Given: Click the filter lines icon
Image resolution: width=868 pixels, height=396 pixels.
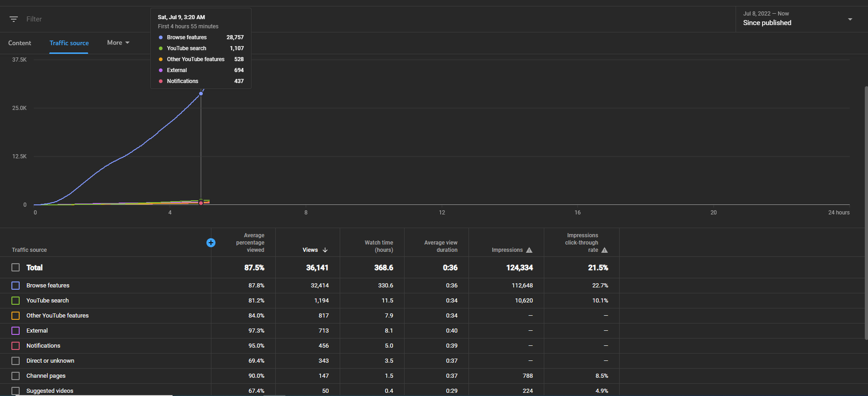Looking at the screenshot, I should (x=14, y=19).
